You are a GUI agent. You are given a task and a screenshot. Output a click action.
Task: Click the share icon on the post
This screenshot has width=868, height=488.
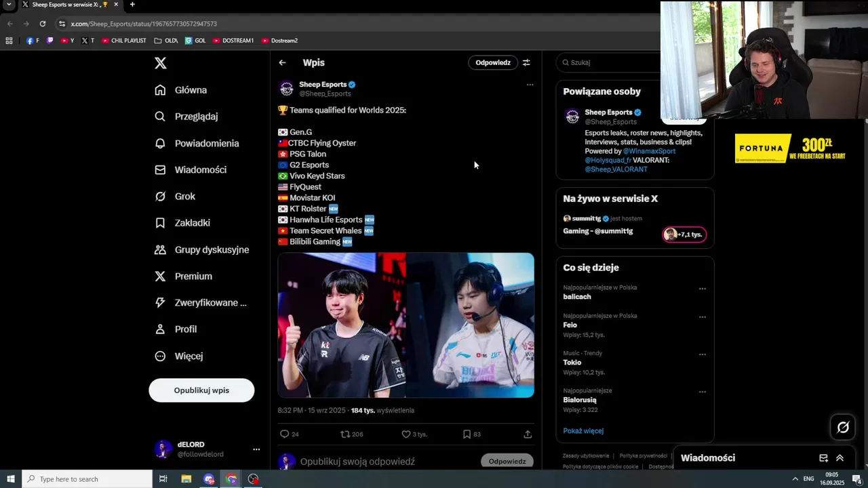click(528, 434)
